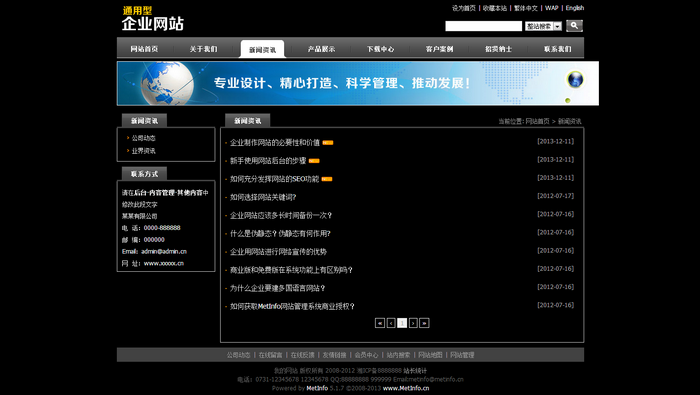
Task: Open 业界资讯 in the sidebar
Action: coord(143,151)
